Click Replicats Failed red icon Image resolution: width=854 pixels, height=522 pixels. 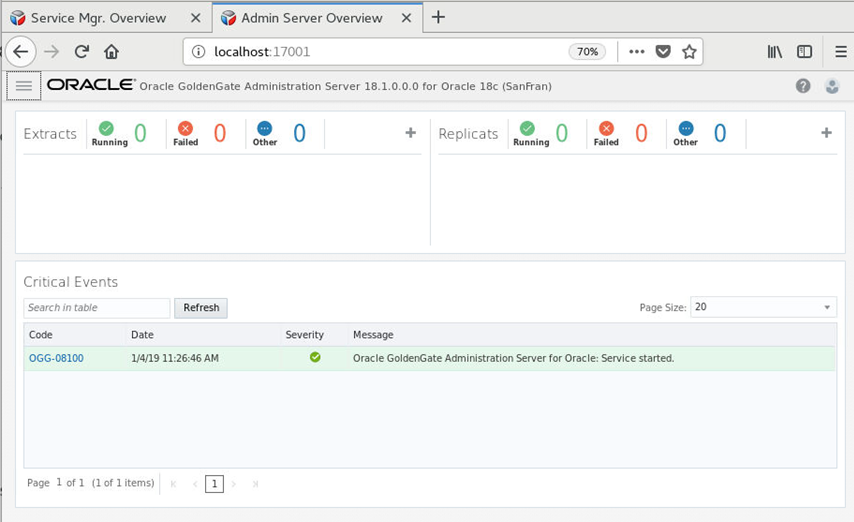[606, 129]
